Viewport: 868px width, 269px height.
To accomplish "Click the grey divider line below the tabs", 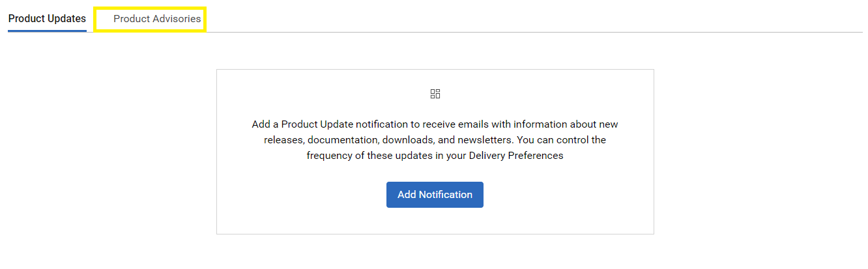I will [x=521, y=32].
